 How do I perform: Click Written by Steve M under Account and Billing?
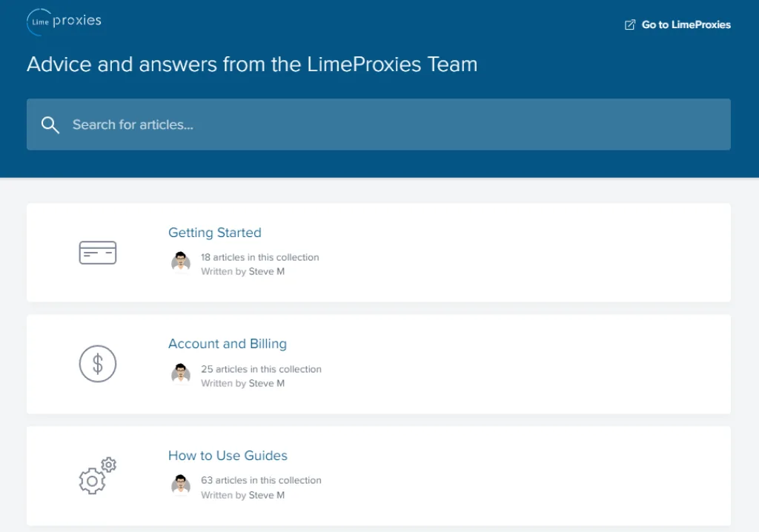(242, 383)
